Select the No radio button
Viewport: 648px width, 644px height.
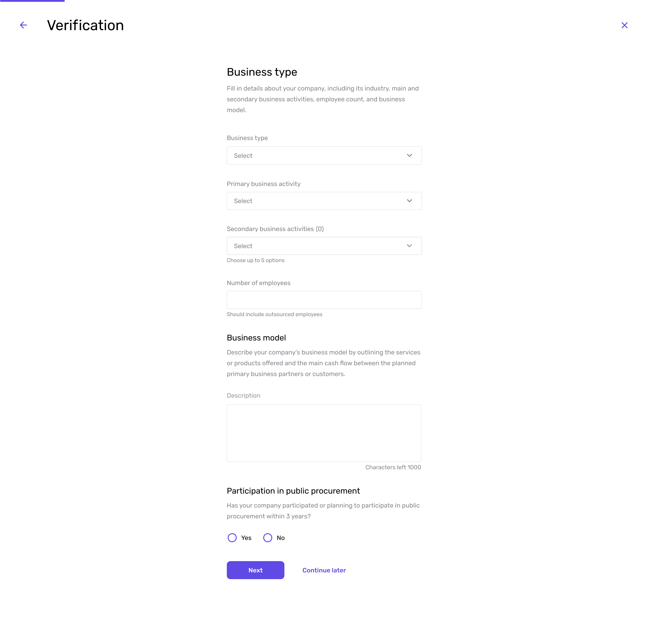pos(268,538)
